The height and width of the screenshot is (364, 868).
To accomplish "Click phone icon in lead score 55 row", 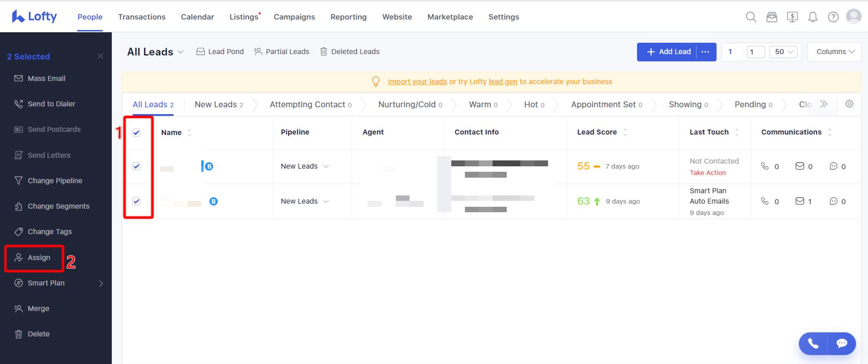I will (x=765, y=166).
